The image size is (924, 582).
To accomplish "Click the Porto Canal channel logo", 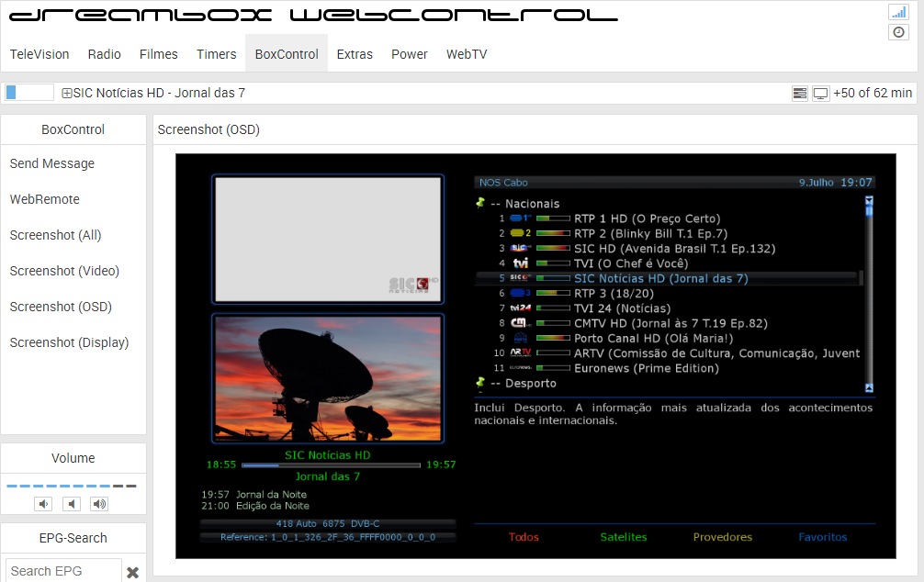I will [x=521, y=338].
